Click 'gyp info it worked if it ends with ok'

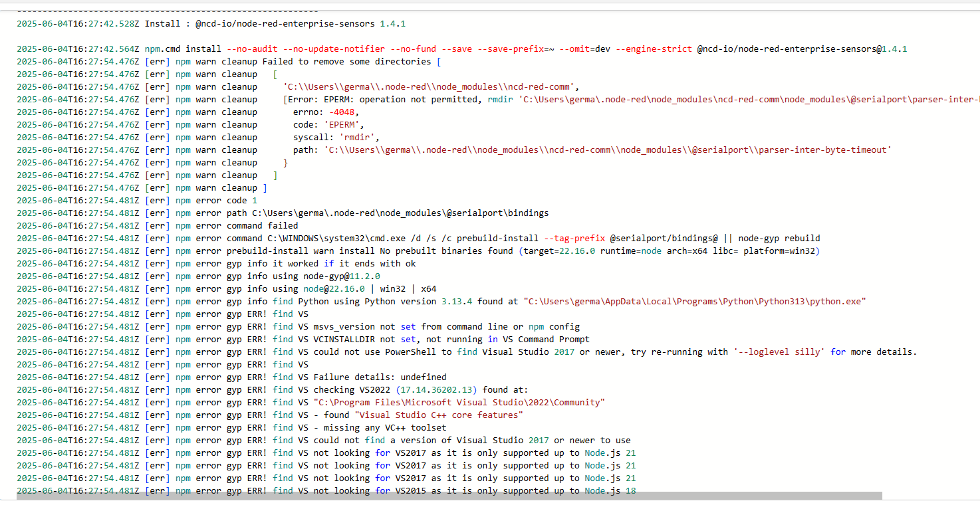pyautogui.click(x=321, y=263)
